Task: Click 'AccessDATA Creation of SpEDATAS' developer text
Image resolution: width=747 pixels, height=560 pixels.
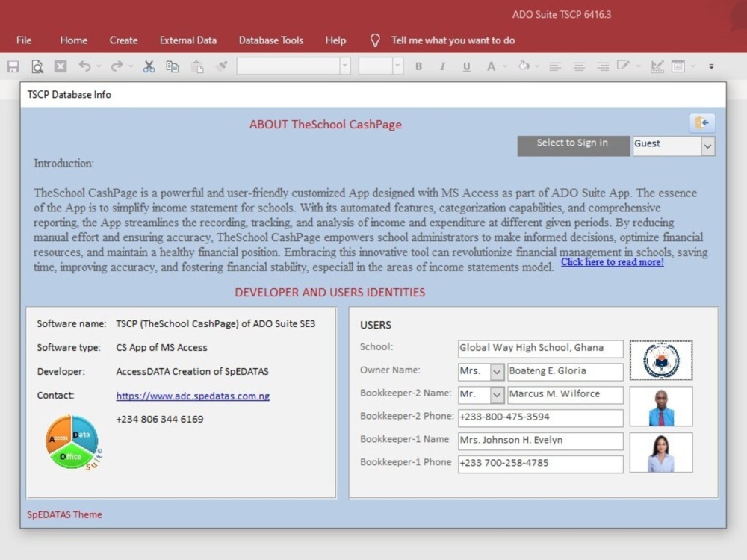Action: pos(193,371)
